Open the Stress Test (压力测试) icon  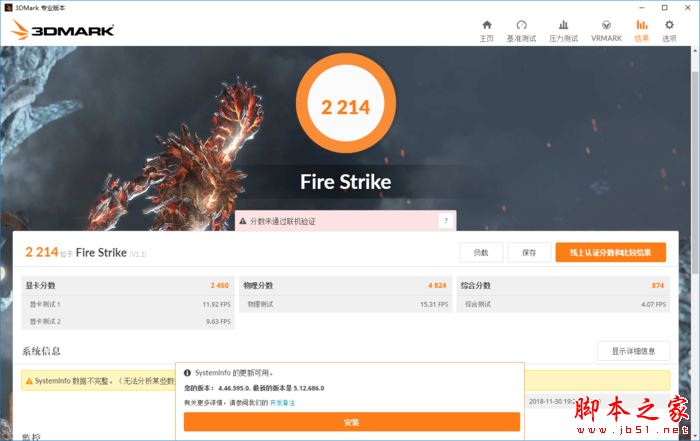564,25
